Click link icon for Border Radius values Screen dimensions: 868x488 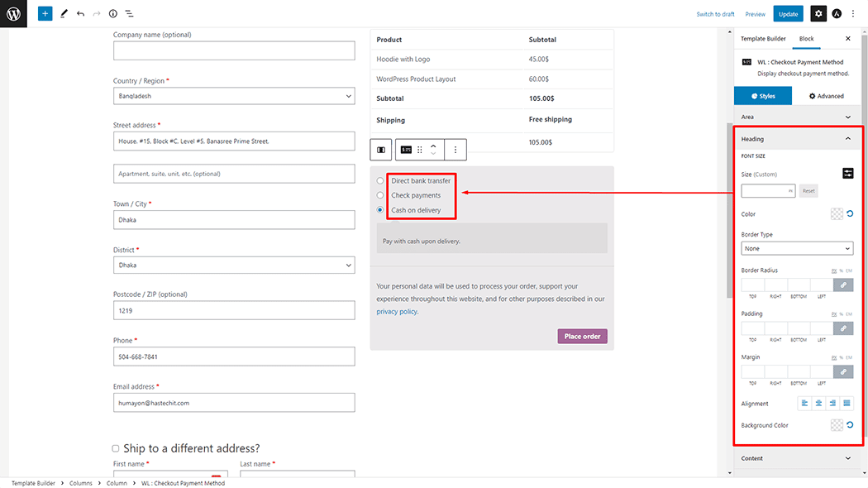tap(843, 285)
